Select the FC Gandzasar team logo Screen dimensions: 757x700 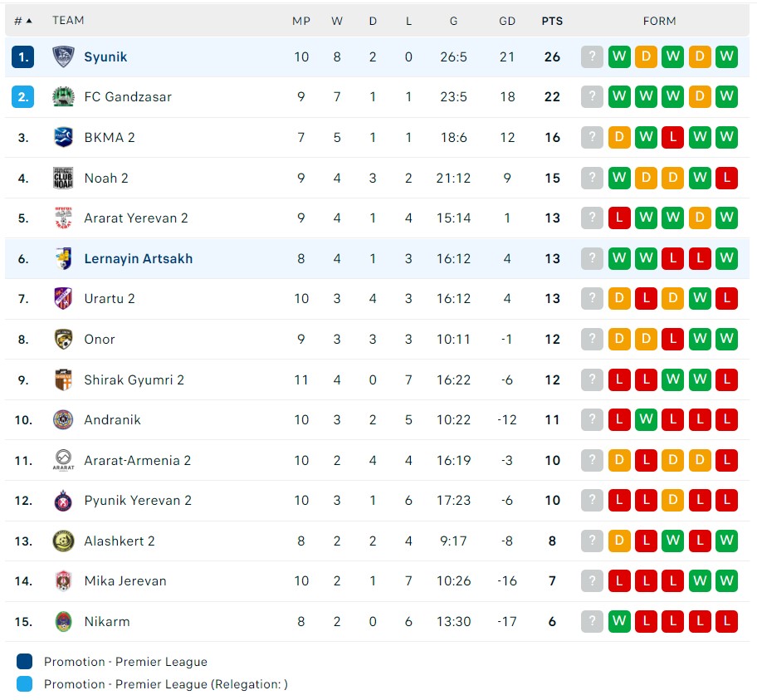pos(62,96)
